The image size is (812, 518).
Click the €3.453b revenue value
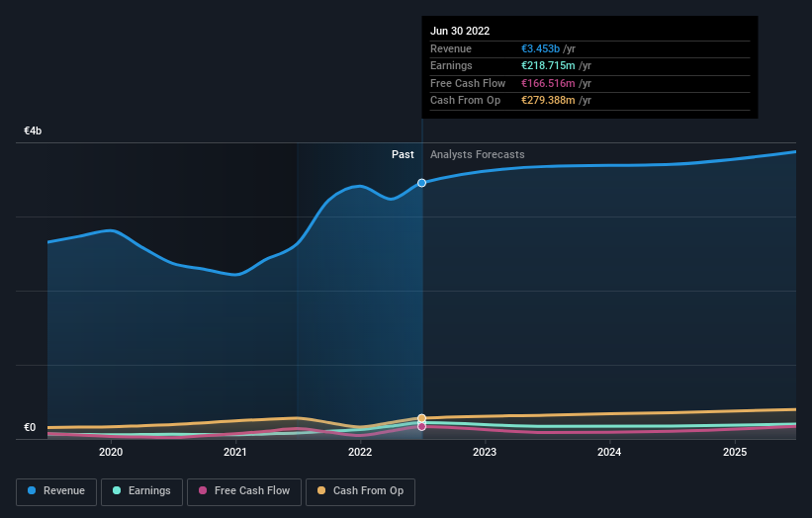pyautogui.click(x=541, y=48)
